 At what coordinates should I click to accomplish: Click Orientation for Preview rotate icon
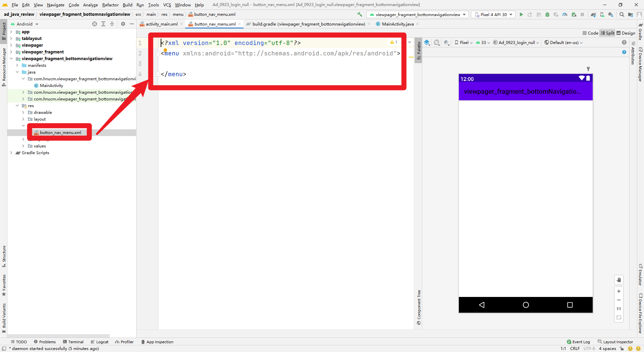[437, 42]
